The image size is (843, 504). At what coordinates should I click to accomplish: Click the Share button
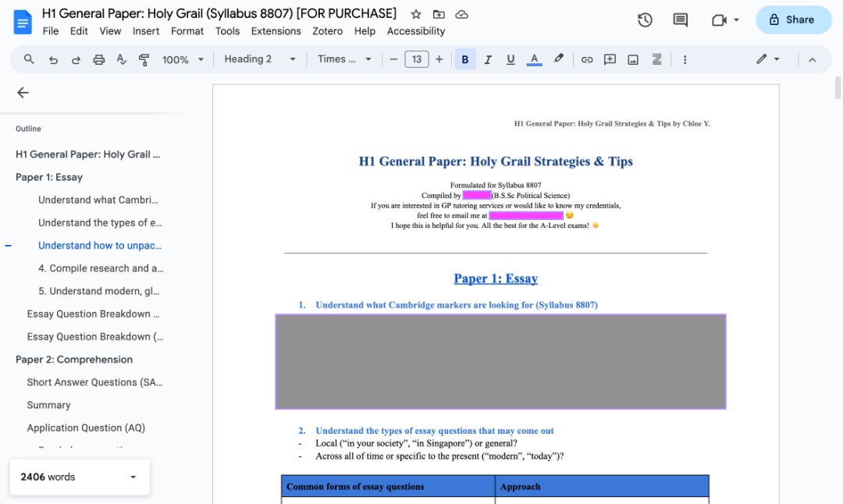(x=793, y=20)
